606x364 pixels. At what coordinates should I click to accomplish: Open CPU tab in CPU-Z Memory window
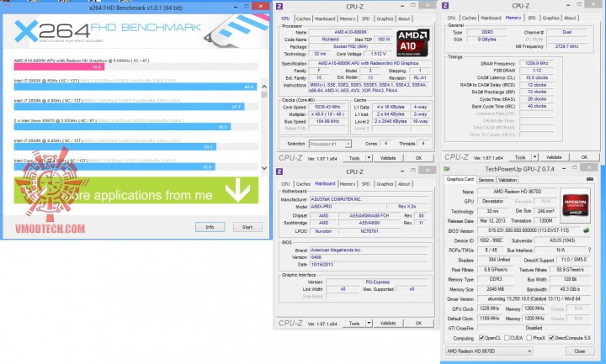click(x=451, y=18)
